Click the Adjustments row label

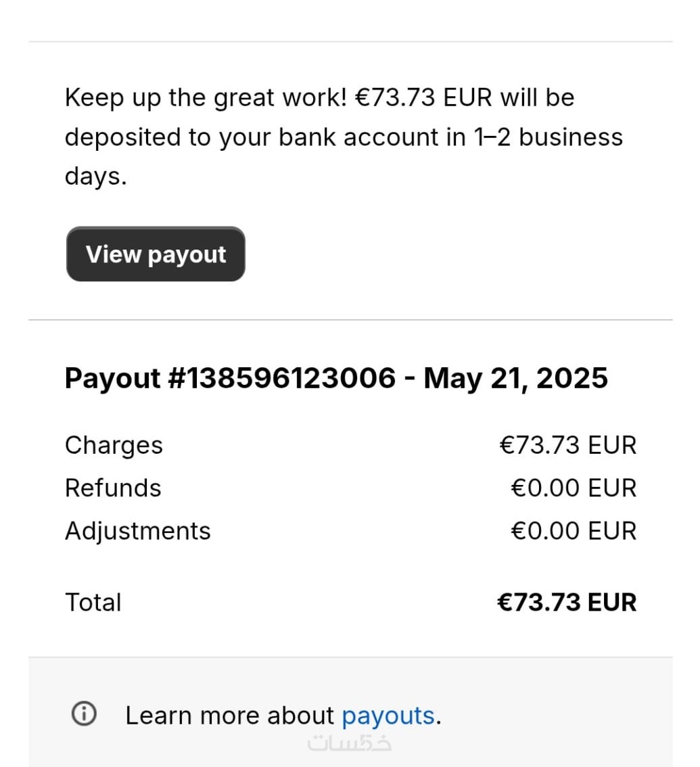click(x=137, y=530)
